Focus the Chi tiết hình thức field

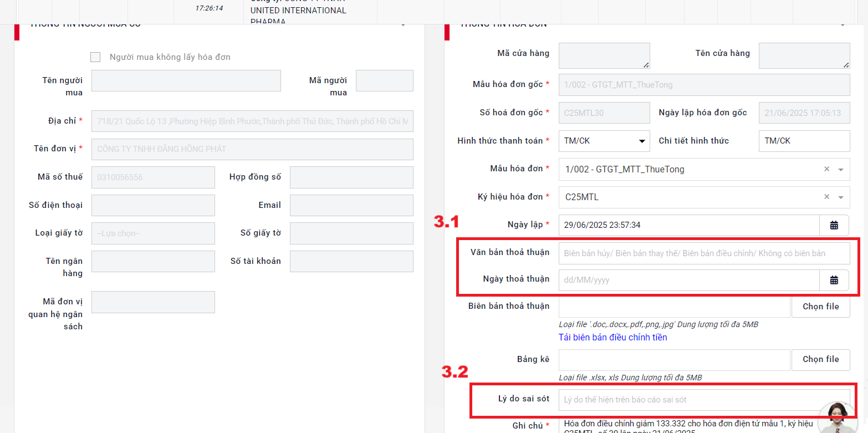coord(804,141)
